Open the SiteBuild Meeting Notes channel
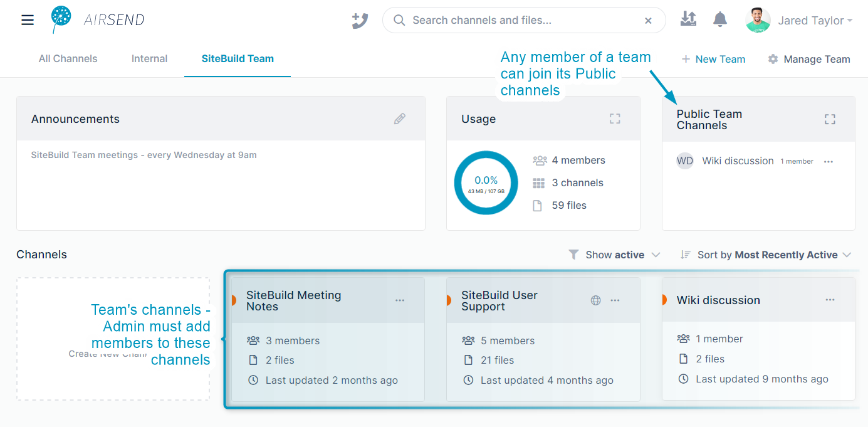The image size is (868, 427). [x=293, y=301]
